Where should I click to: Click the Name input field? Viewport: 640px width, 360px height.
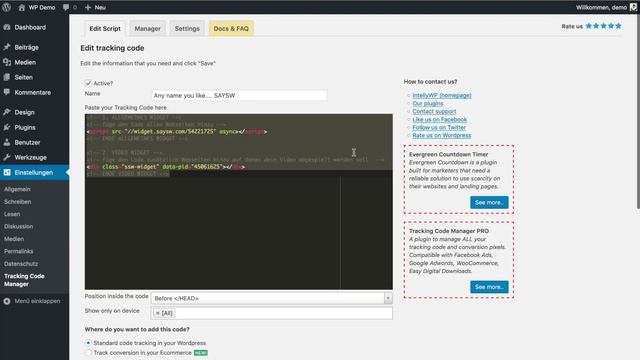pos(239,96)
